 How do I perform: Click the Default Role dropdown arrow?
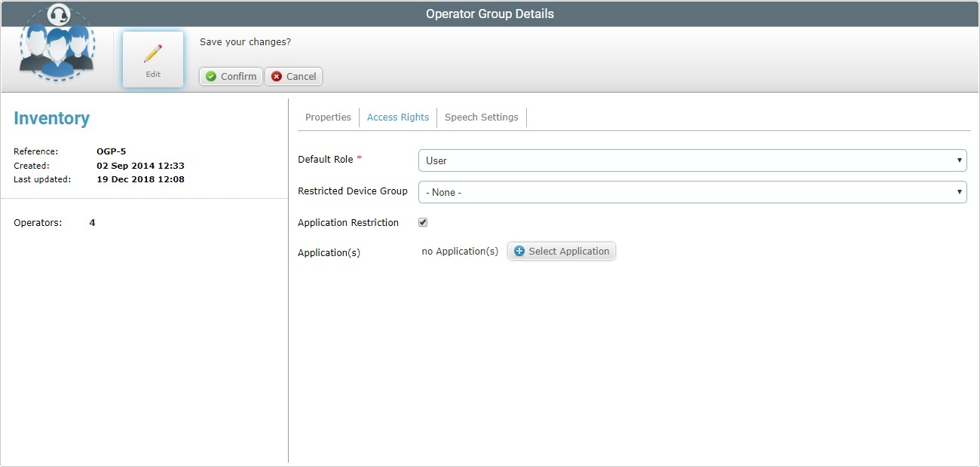point(960,160)
